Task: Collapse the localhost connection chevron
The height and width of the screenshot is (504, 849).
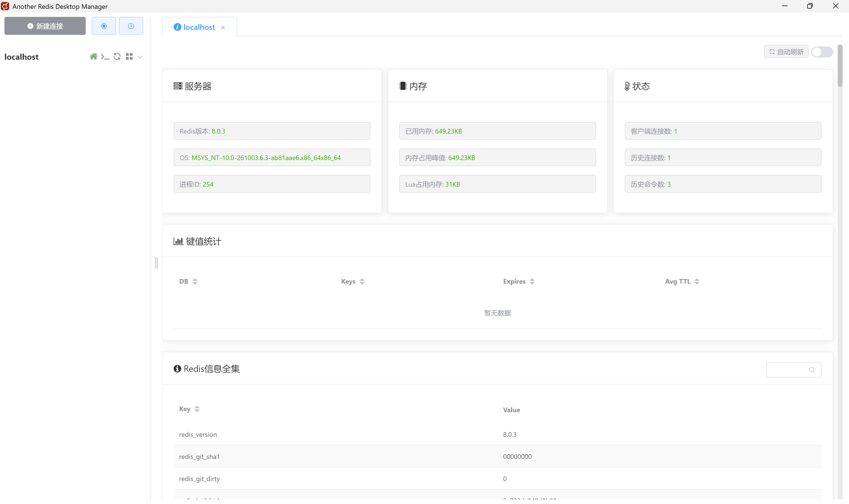Action: (140, 57)
